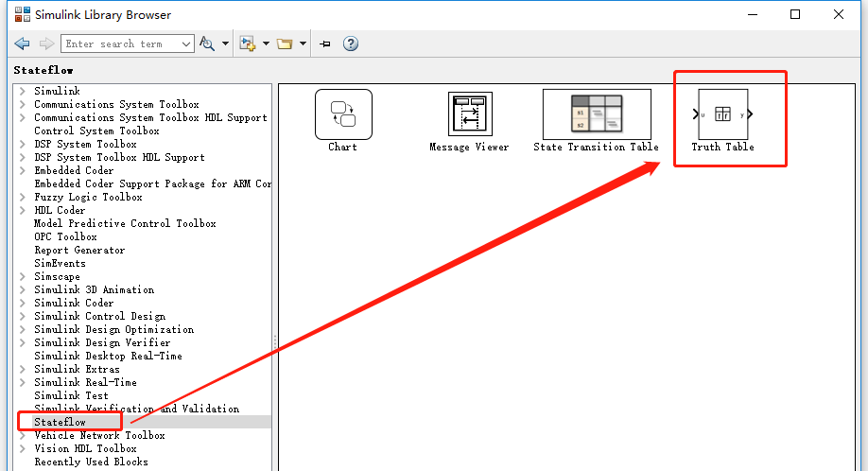Click the search binoculars icon

tap(207, 44)
